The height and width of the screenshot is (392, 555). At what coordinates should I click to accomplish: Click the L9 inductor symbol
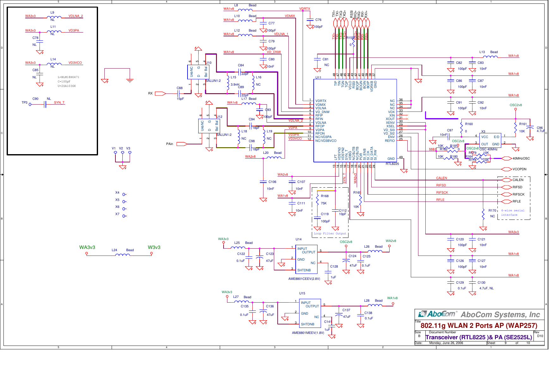pyautogui.click(x=54, y=17)
